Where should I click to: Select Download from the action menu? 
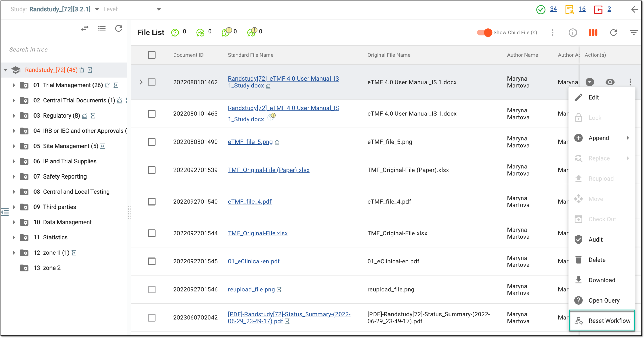(602, 280)
